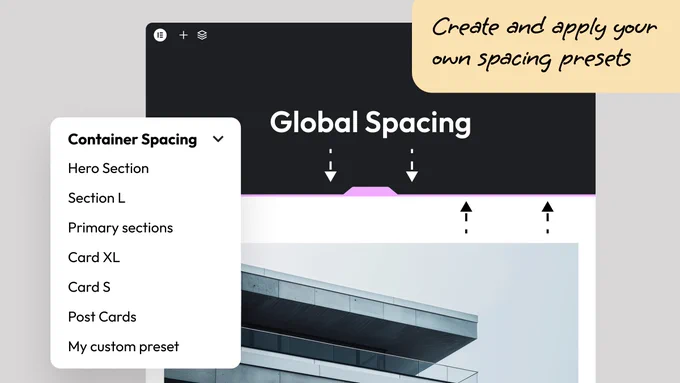Click the plus add element icon
Screen dimensions: 680x383
183,35
